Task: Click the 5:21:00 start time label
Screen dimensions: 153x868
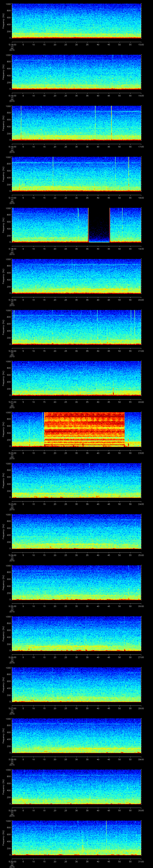Action: tap(12, 402)
